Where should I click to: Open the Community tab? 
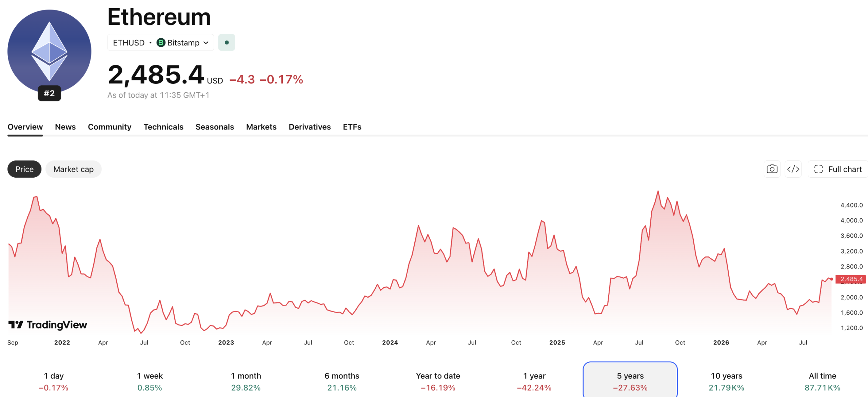point(110,127)
